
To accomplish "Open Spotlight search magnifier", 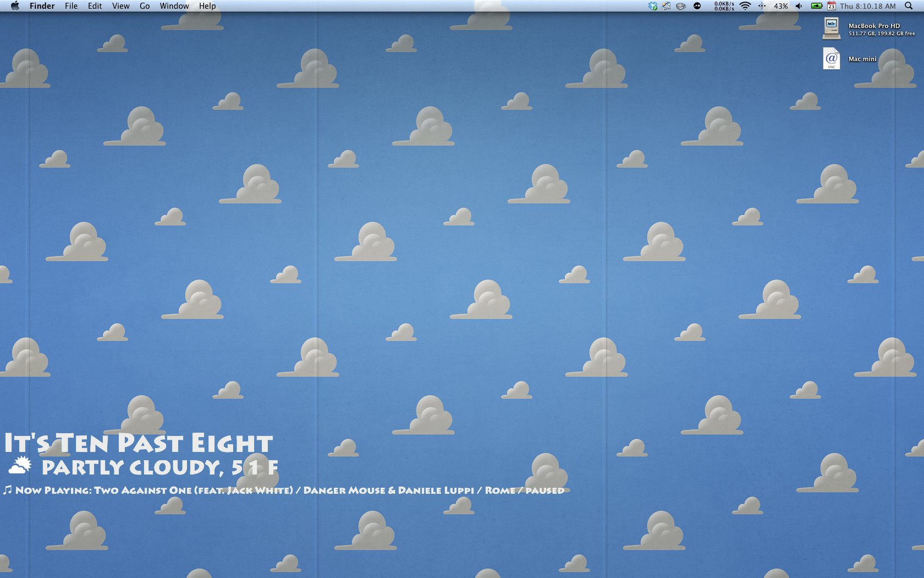I will tap(909, 6).
